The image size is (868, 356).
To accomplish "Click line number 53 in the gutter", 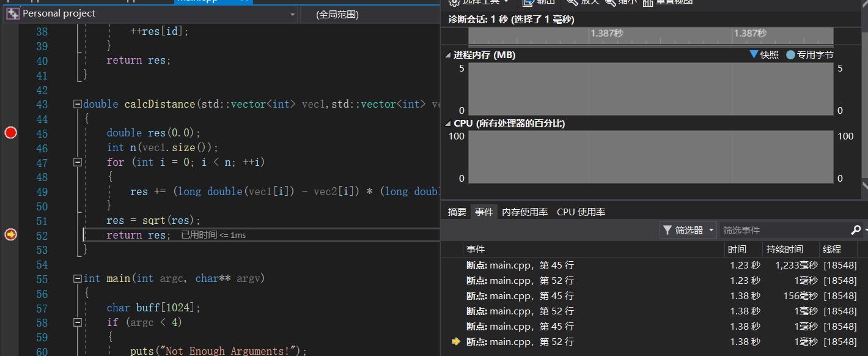I will click(42, 250).
